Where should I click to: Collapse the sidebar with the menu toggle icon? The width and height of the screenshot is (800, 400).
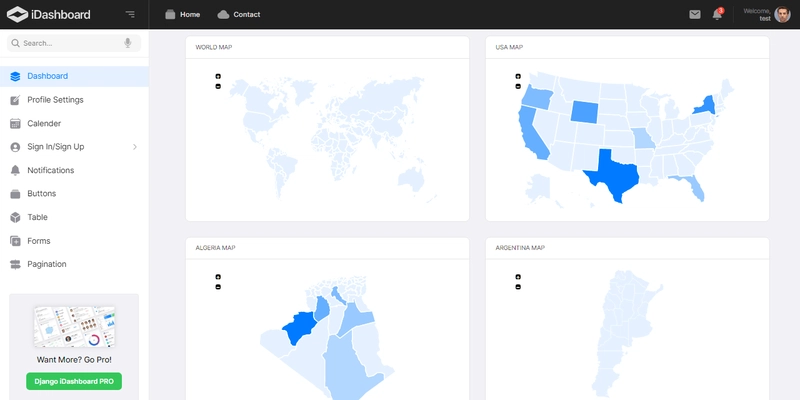point(130,14)
